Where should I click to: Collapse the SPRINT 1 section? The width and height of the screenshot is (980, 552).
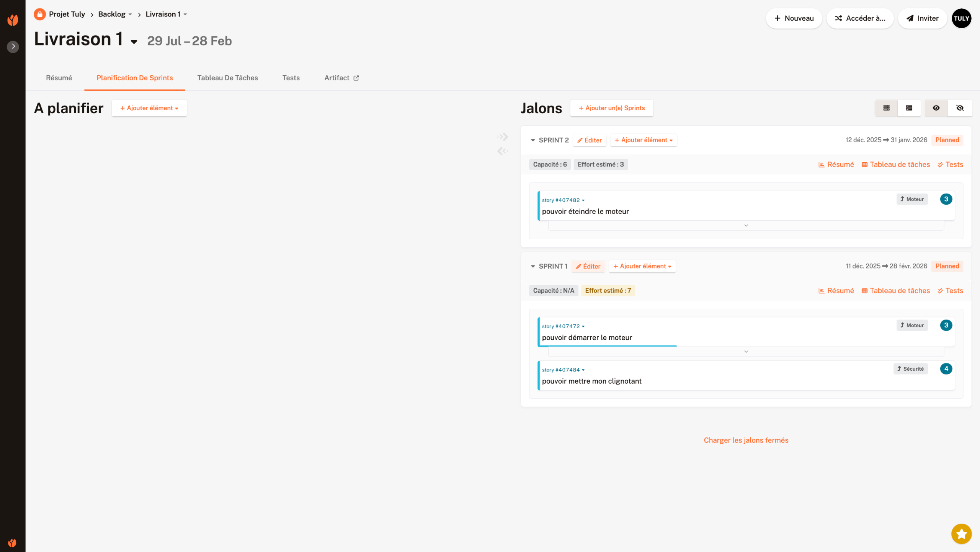pyautogui.click(x=533, y=267)
